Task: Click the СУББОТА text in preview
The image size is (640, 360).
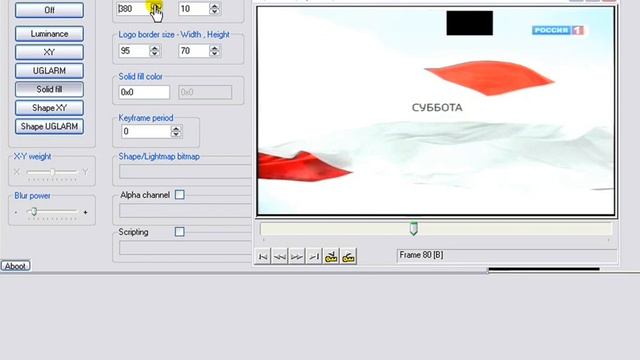Action: [437, 108]
